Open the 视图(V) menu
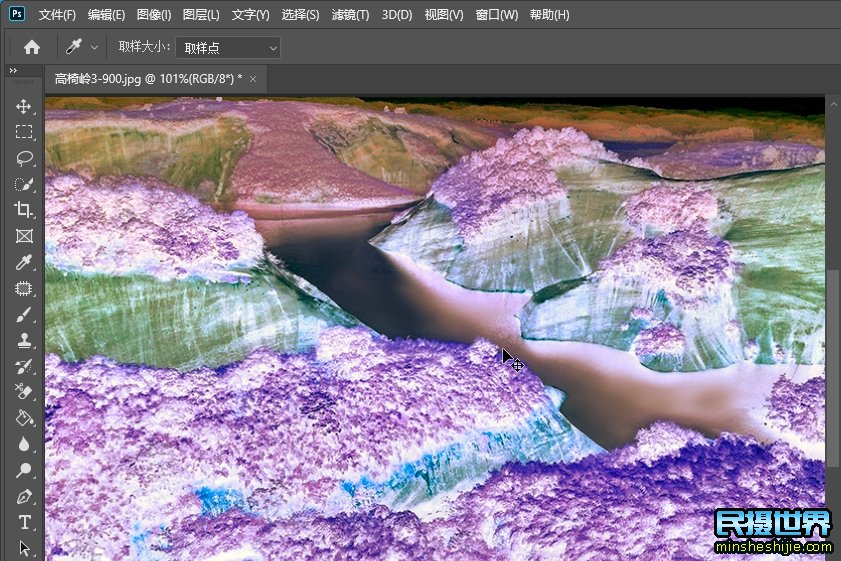The image size is (841, 561). pos(444,15)
